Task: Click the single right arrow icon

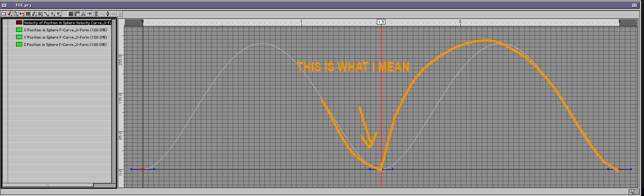Action: pos(89,14)
